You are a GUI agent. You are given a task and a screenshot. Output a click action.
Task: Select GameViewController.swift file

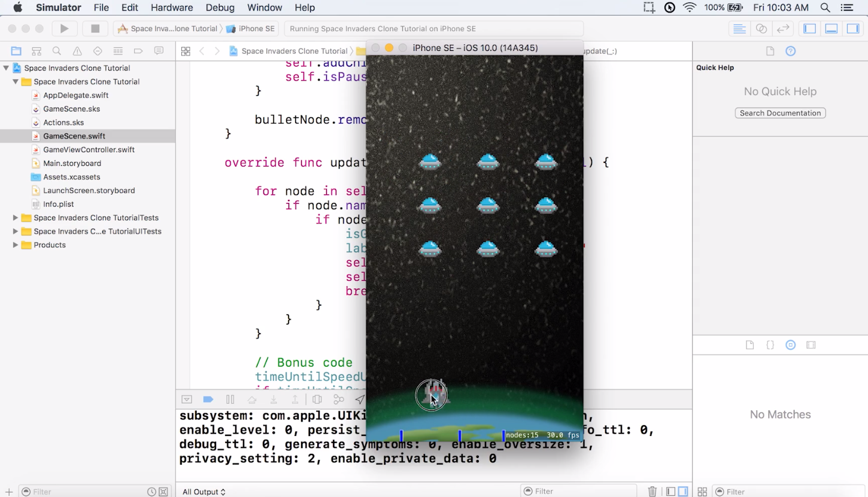click(x=89, y=150)
